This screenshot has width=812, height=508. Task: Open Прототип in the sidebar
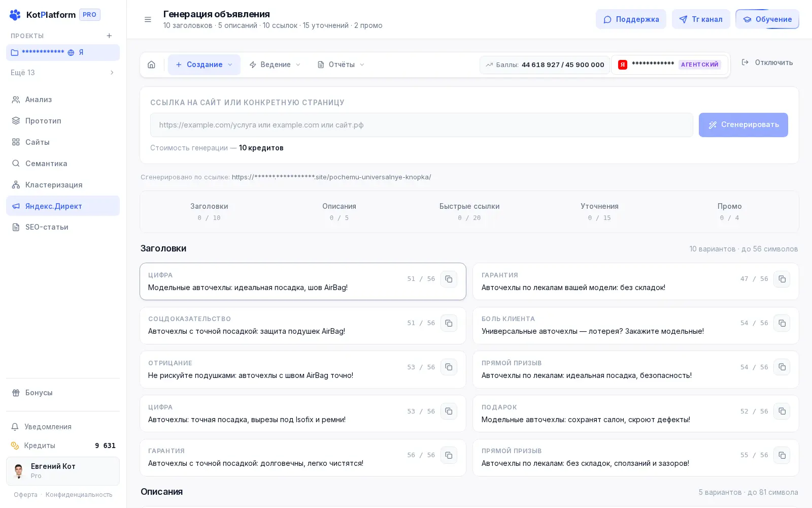[63, 121]
